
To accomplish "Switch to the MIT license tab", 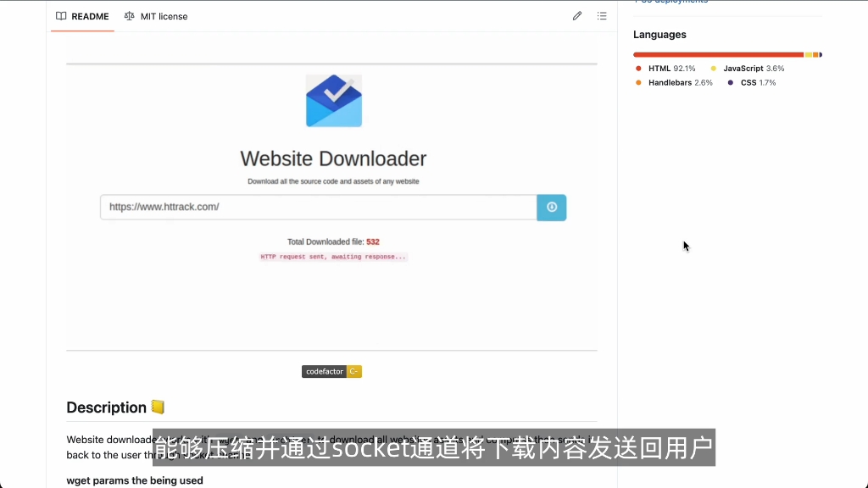I will (164, 15).
